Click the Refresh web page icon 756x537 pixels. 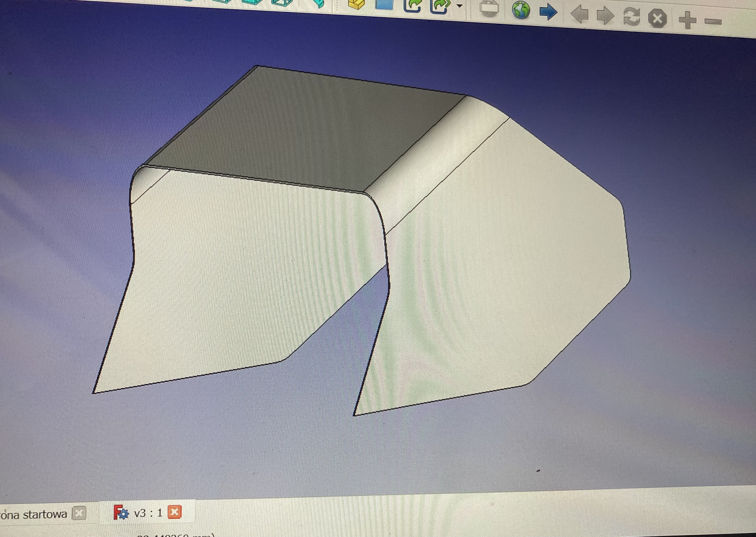click(632, 17)
